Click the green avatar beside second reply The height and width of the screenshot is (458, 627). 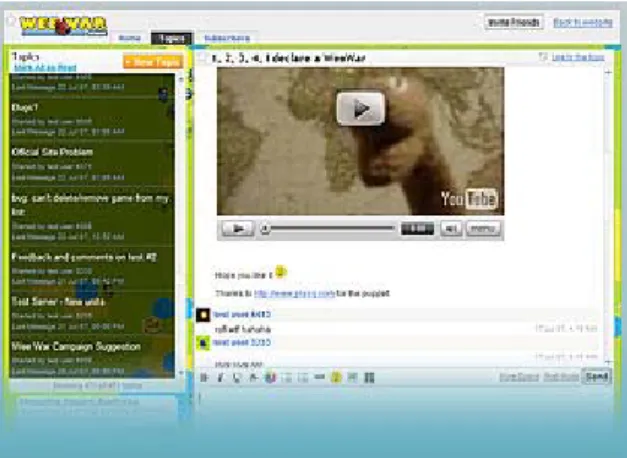point(203,343)
